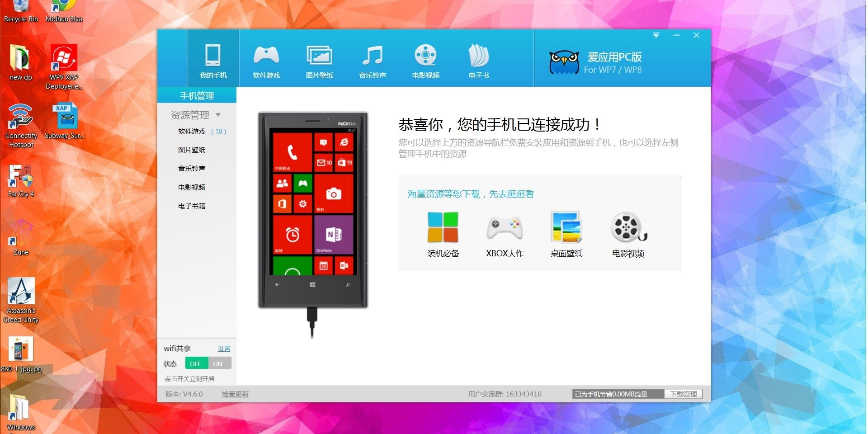Screen dimensions: 868x434
Task: Click version text 版本: V4.6.0
Action: (184, 394)
